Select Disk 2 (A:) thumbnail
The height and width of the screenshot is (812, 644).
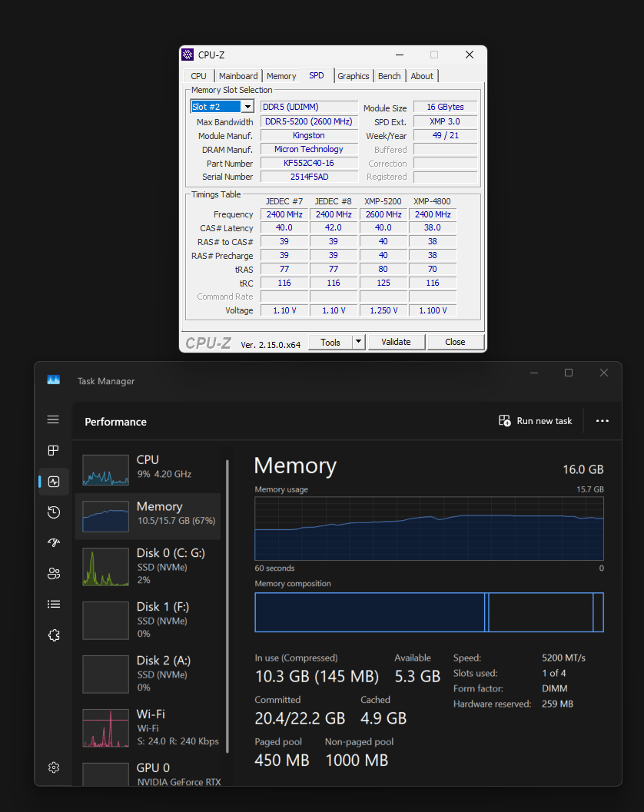tap(106, 674)
